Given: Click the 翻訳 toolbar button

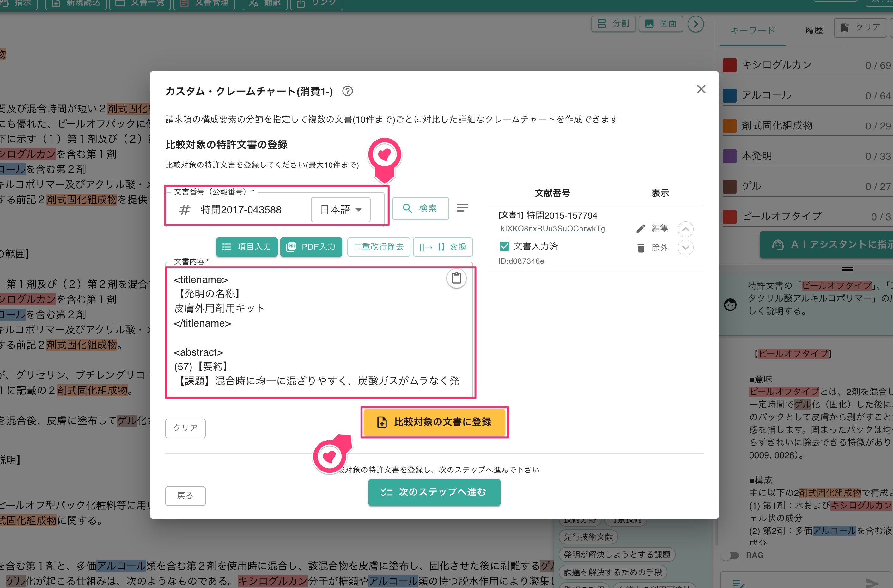Looking at the screenshot, I should pos(265,3).
